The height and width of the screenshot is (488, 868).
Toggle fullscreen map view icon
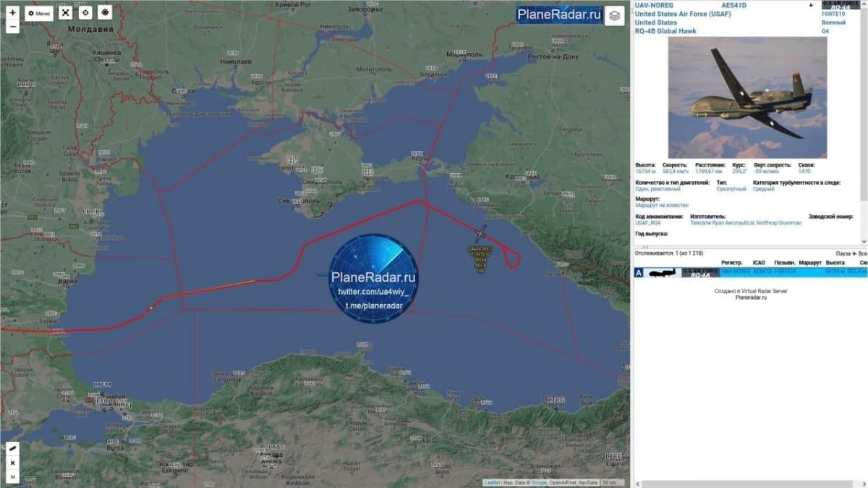pyautogui.click(x=64, y=13)
